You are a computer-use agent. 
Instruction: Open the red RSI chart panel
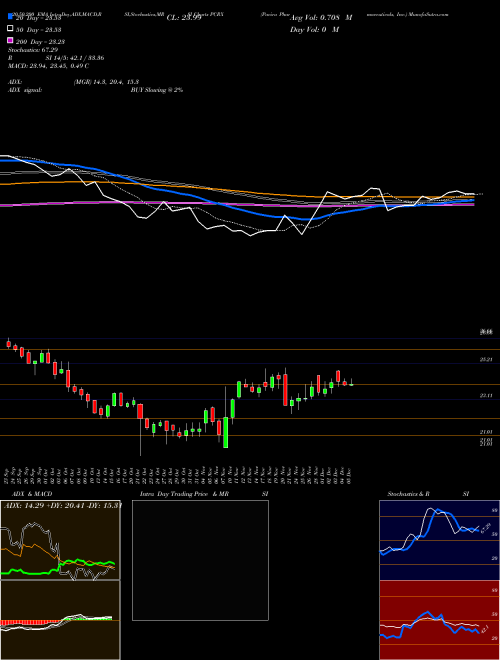tap(439, 620)
